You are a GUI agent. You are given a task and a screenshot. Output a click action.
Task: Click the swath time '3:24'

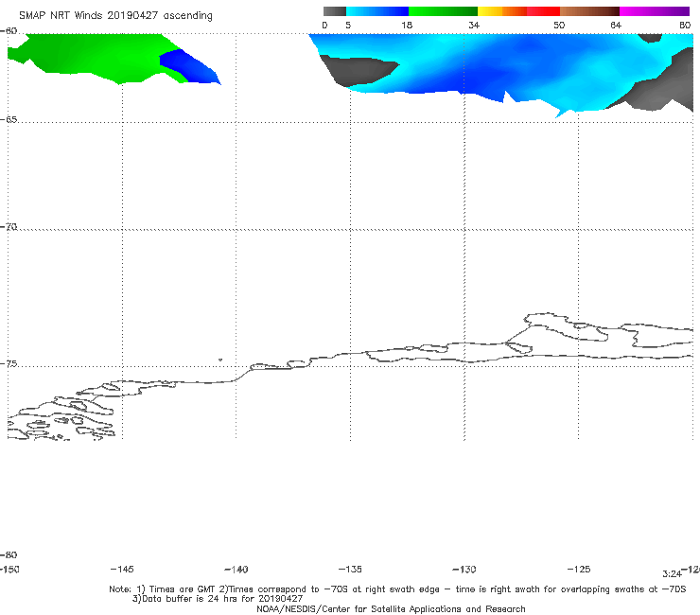tap(672, 574)
